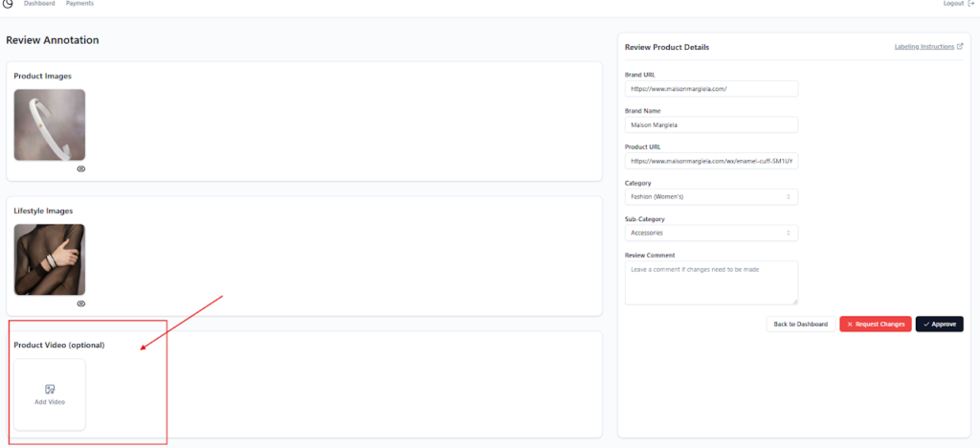Image resolution: width=980 pixels, height=448 pixels.
Task: Click the Brand URL input field
Action: pos(711,89)
